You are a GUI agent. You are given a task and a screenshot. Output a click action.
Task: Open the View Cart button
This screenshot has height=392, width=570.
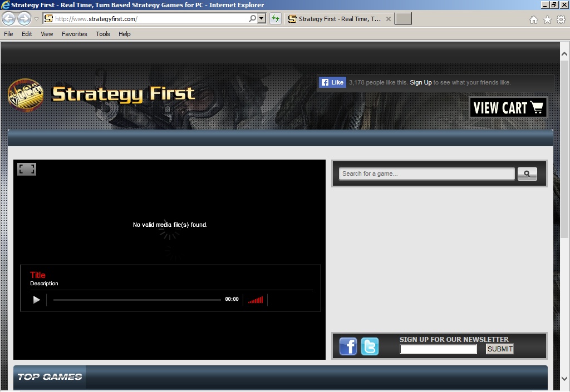click(508, 107)
